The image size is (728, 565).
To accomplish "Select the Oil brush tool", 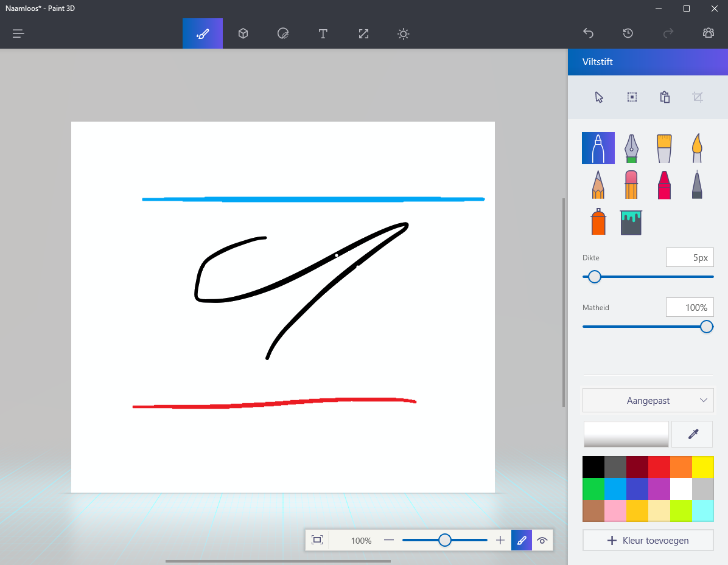I will pyautogui.click(x=664, y=149).
